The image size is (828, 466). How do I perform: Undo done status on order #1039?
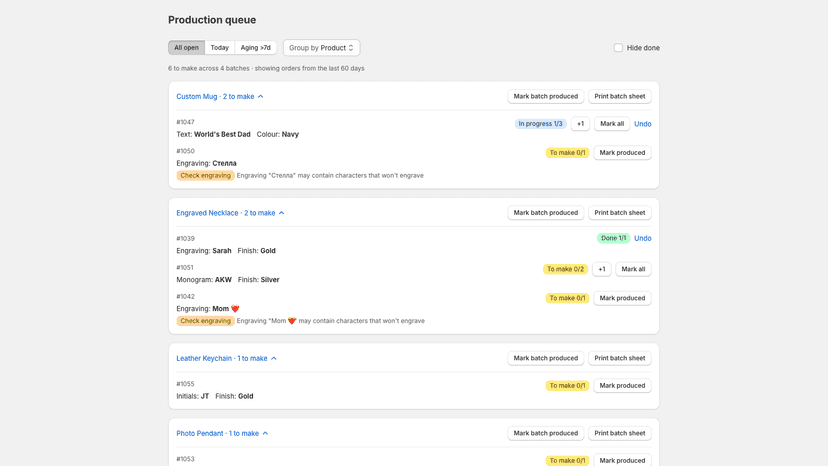click(643, 238)
